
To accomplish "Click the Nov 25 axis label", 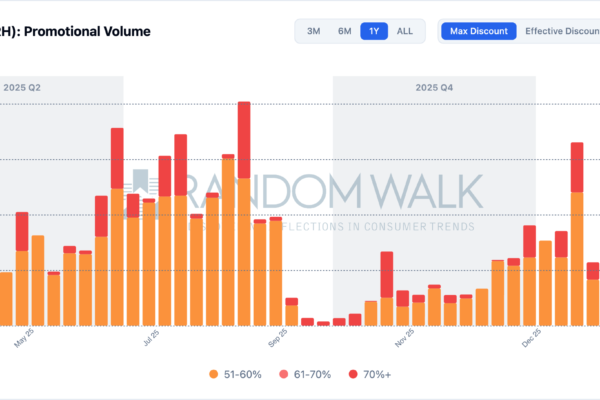I will click(x=404, y=340).
